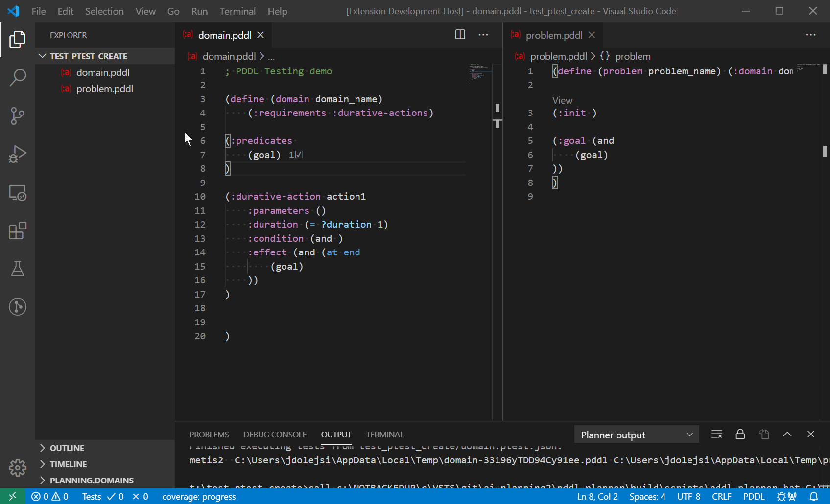This screenshot has width=830, height=504.
Task: Change line ending via CRLF
Action: pos(722,496)
